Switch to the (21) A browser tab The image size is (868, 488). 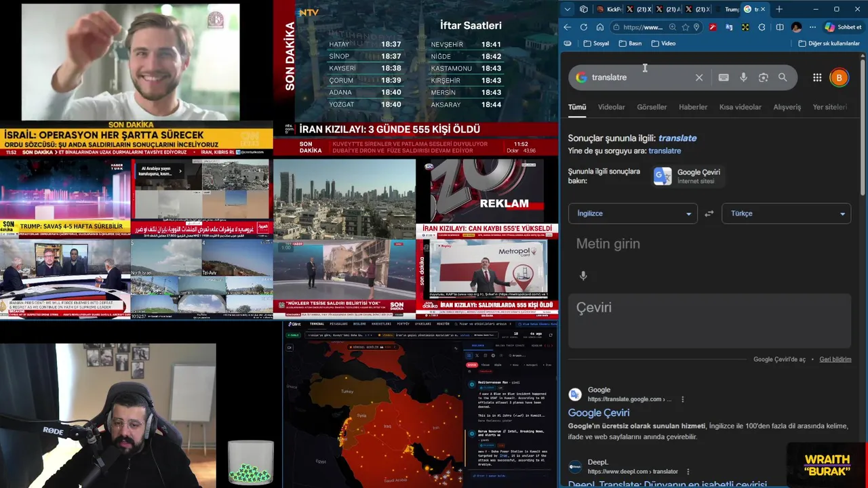pyautogui.click(x=669, y=9)
